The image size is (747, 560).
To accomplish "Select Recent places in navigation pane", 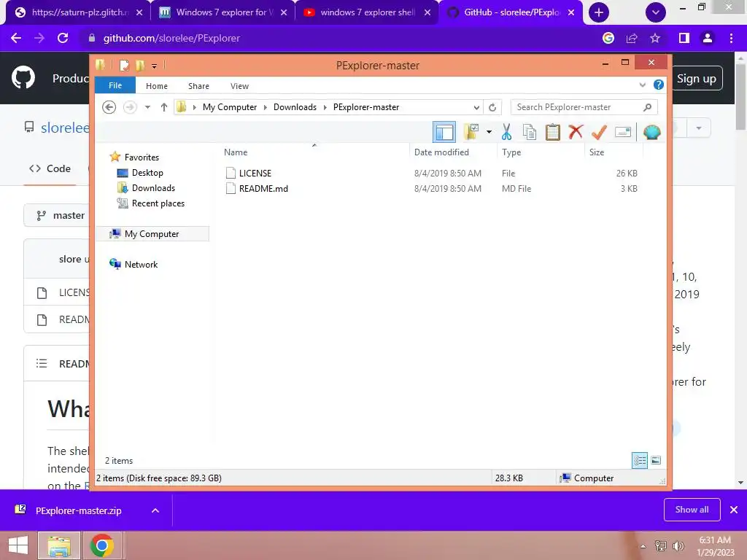I will point(158,203).
